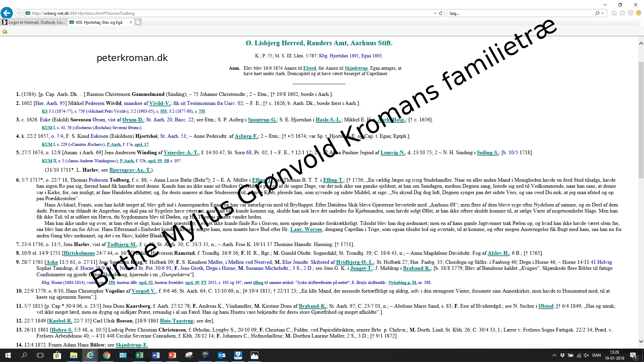
Task: Expand the address bar autocomplete dropdown
Action: click(x=435, y=13)
